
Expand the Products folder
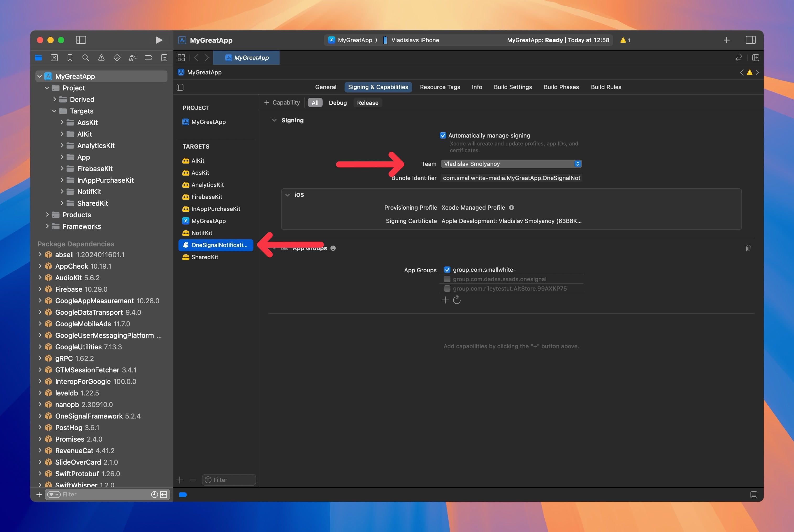tap(47, 215)
